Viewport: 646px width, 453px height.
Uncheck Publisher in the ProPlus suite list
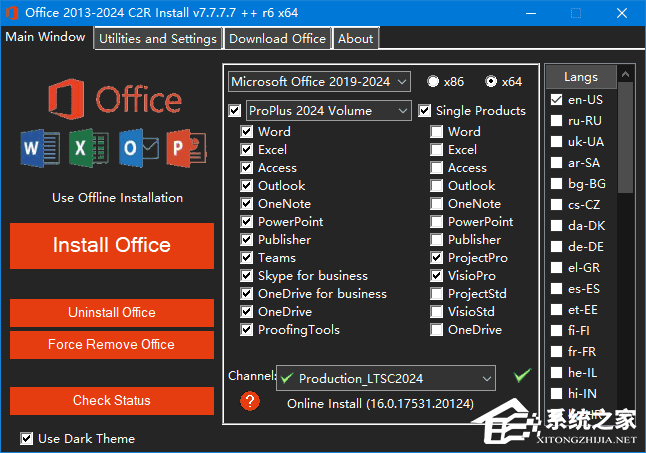[247, 240]
